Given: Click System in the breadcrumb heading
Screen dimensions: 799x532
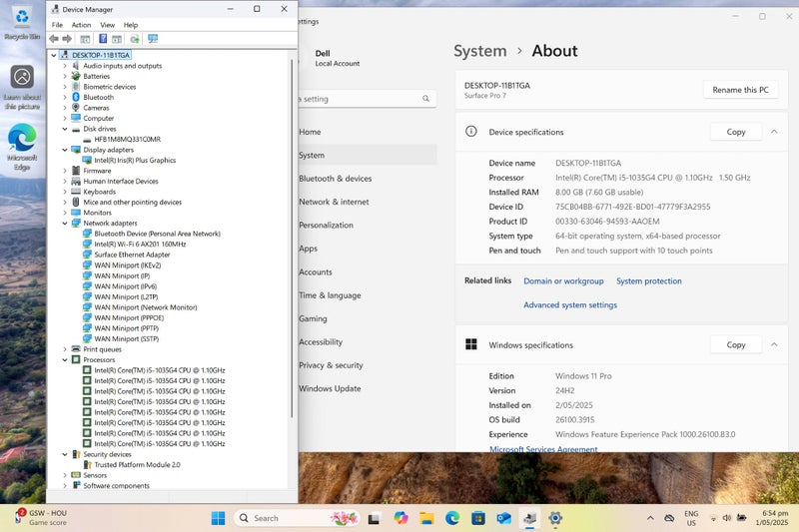Looking at the screenshot, I should click(x=480, y=51).
